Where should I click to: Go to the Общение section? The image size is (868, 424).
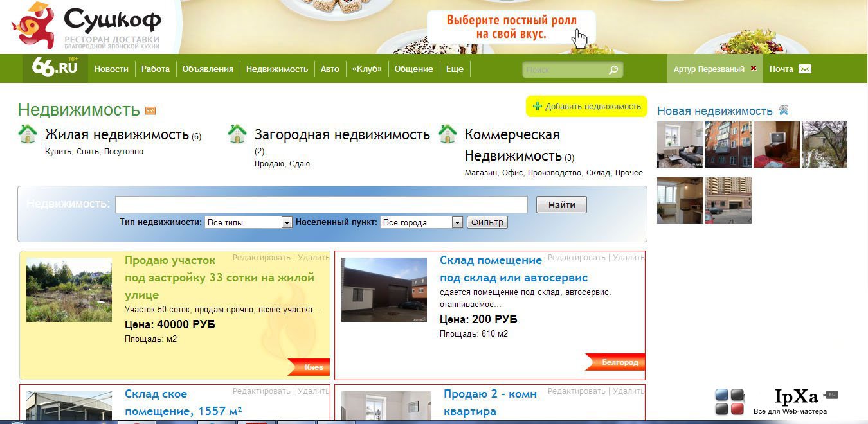[414, 69]
